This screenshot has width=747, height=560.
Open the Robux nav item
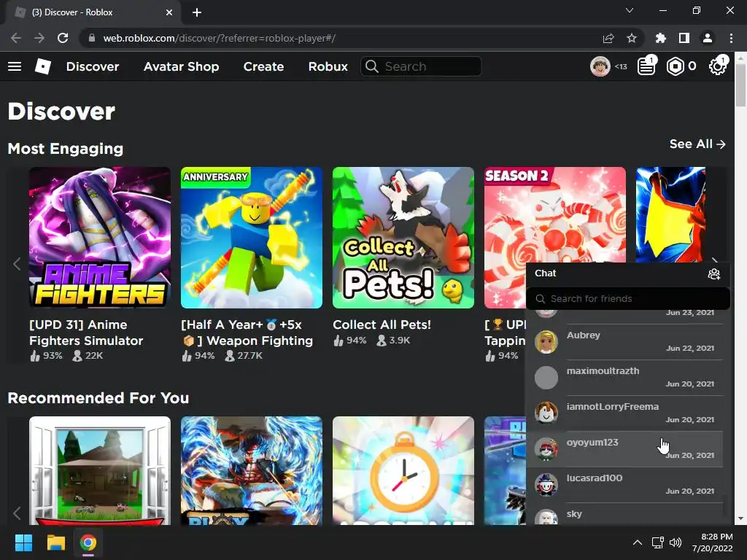click(x=328, y=66)
